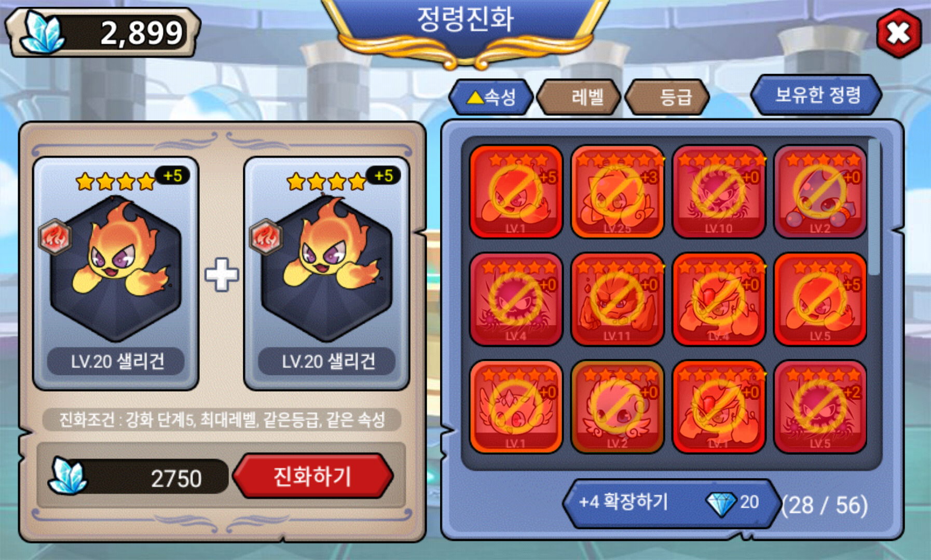Select the right LV.20 샐리건 card
Viewport: 931px width, 560px height.
[x=326, y=273]
